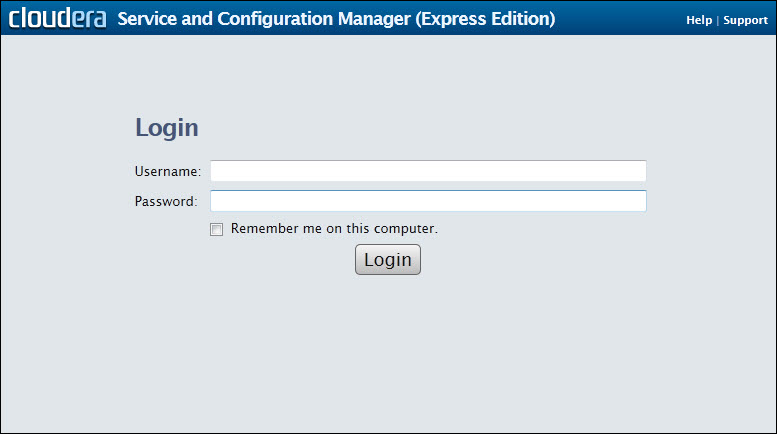Click the Username: label

click(x=168, y=171)
